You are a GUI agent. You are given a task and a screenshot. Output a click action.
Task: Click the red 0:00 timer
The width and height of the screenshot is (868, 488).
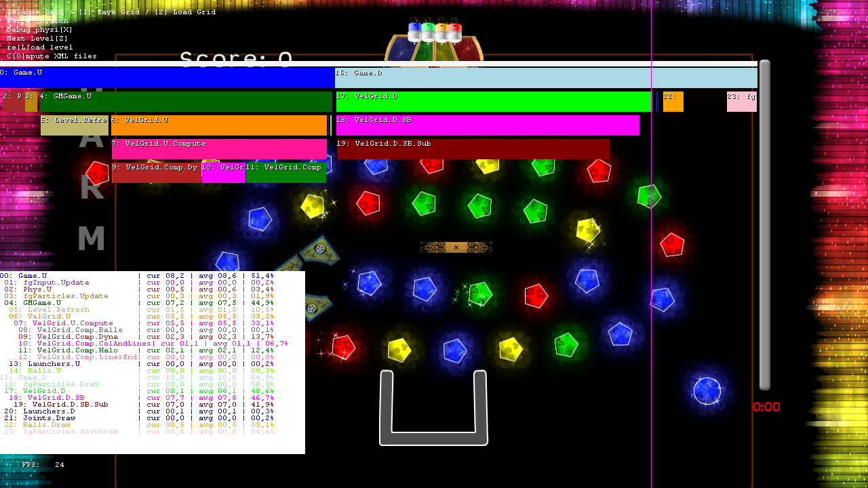tap(766, 407)
